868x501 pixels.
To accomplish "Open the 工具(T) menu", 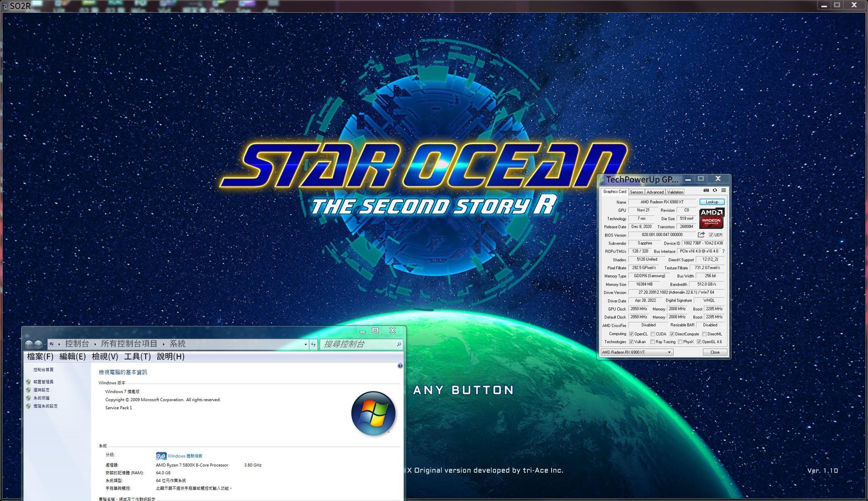I will click(x=137, y=356).
